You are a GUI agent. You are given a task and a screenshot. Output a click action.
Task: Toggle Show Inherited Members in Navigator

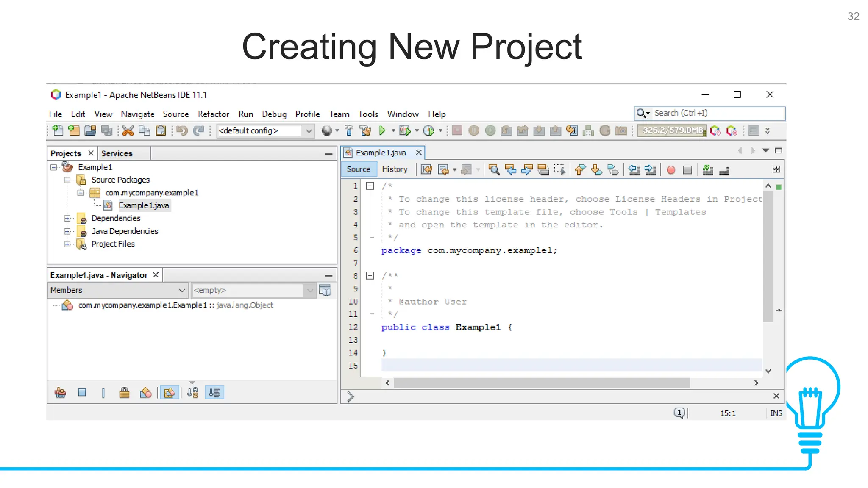[60, 393]
